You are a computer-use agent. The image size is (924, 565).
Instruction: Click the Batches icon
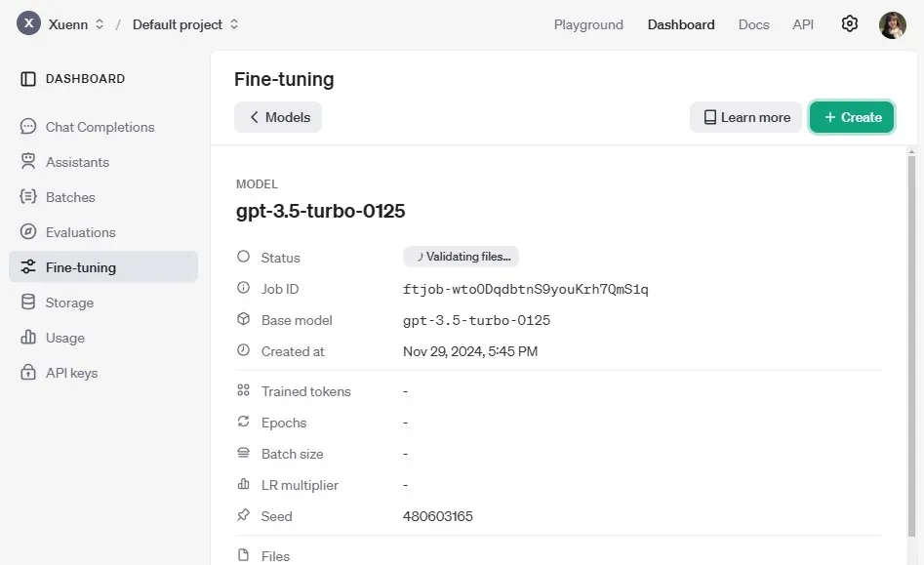point(27,197)
